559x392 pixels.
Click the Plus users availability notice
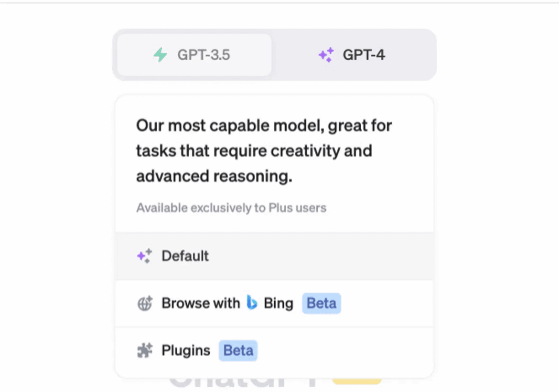tap(231, 208)
